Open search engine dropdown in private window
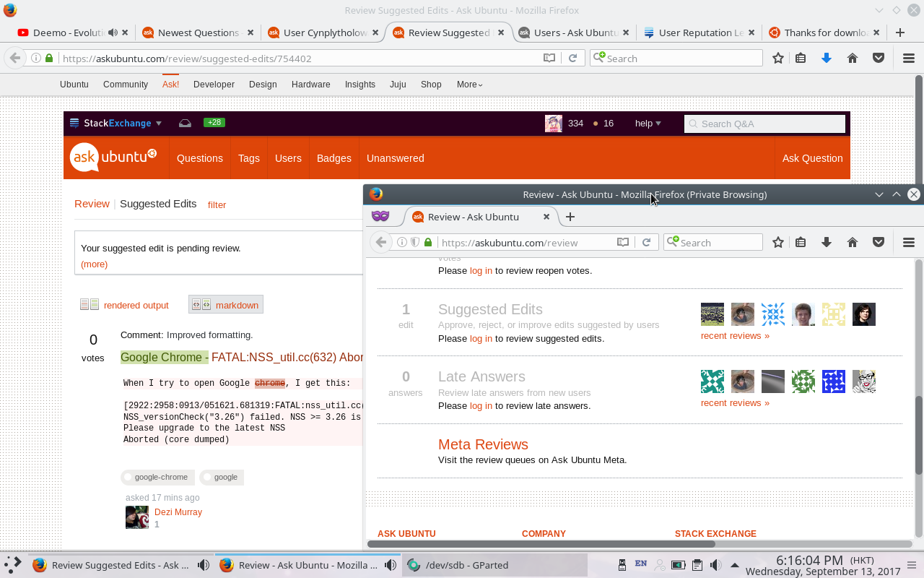The image size is (924, 578). (672, 243)
